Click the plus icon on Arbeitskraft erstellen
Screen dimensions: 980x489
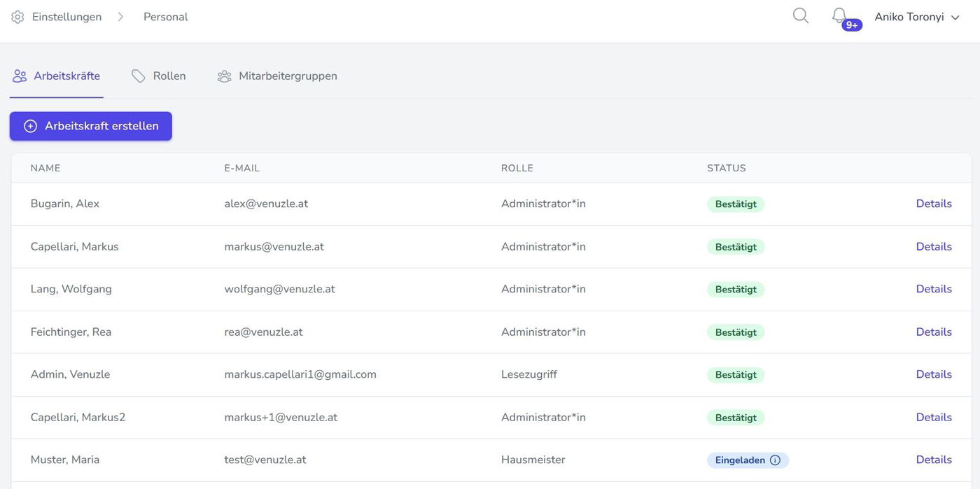pos(30,126)
